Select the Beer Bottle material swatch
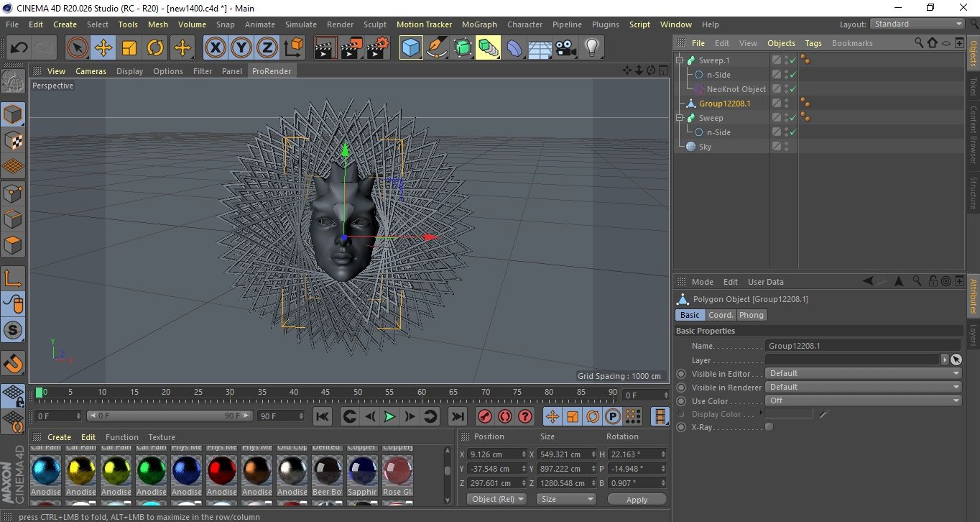 tap(327, 471)
